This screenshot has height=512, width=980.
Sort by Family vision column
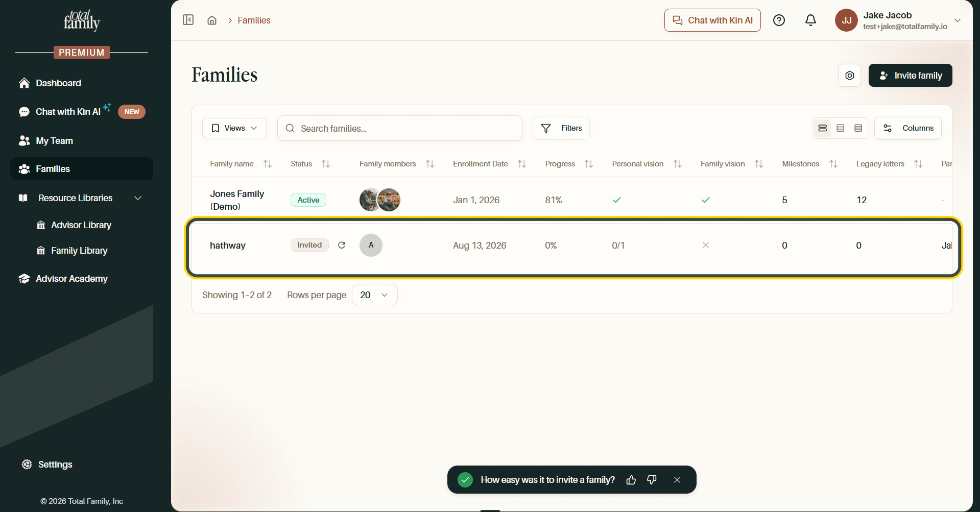[x=759, y=164]
